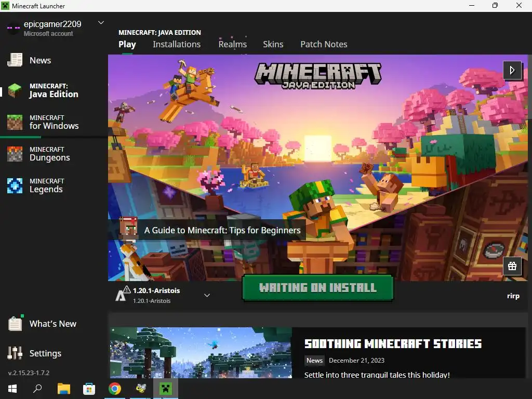532x399 pixels.
Task: Click the page scrollbar on right edge
Action: (x=529, y=86)
